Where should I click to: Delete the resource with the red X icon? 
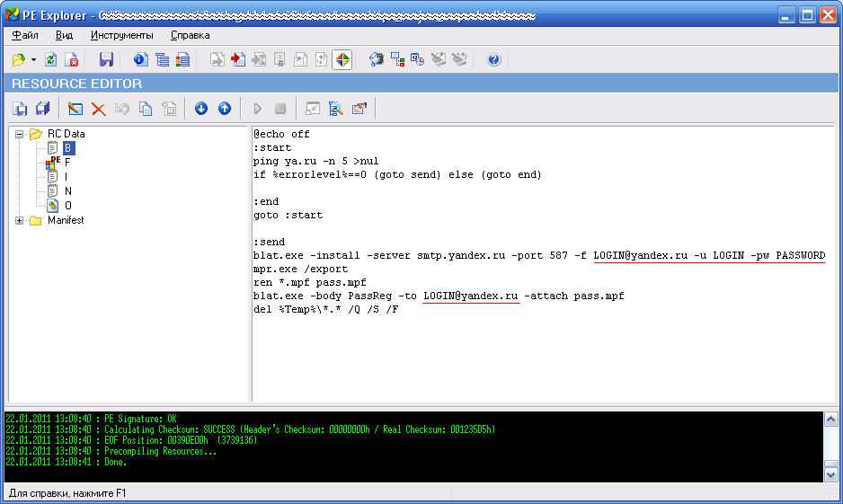click(x=98, y=109)
